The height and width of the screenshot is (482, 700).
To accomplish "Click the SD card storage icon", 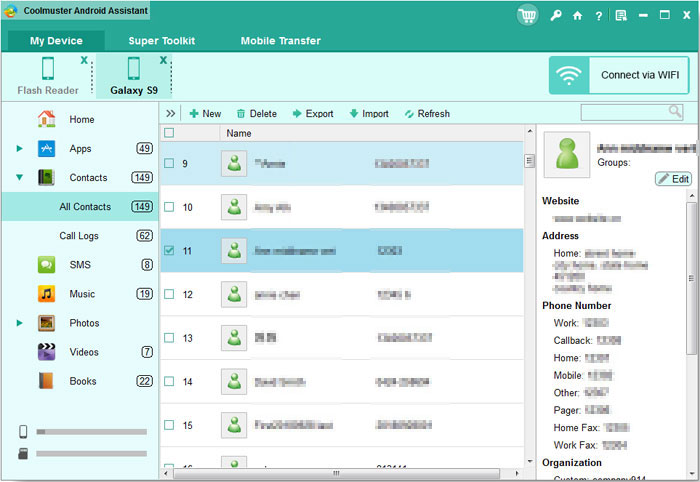I will pyautogui.click(x=23, y=453).
